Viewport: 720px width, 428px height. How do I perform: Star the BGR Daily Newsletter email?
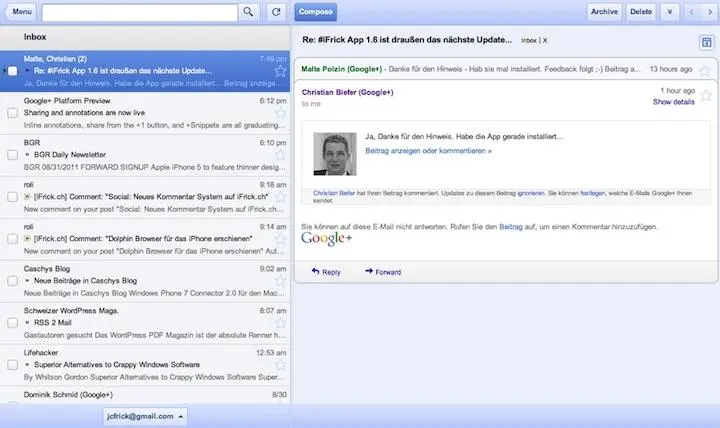[x=280, y=155]
